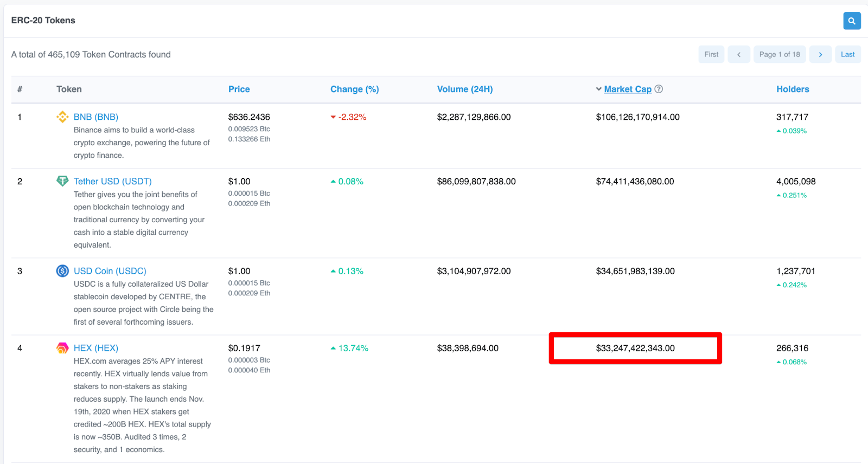The image size is (868, 464).
Task: Open the BNB (BNB) token link
Action: pos(96,117)
